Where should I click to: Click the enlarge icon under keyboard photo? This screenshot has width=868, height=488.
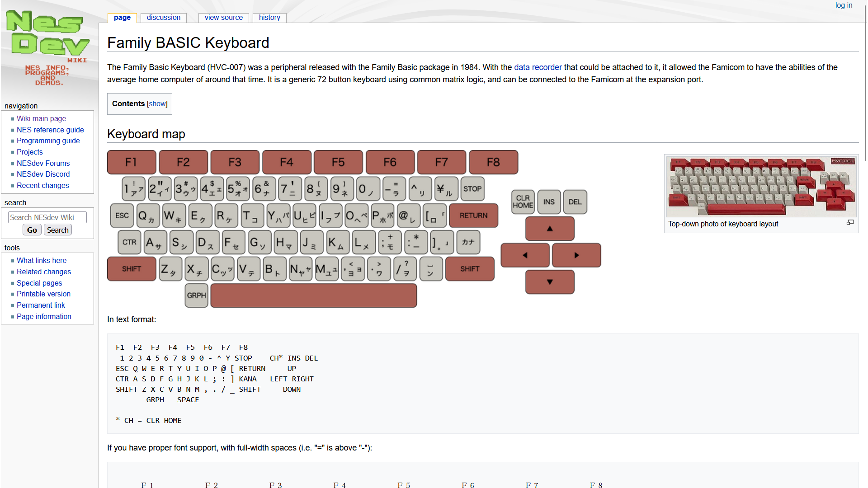(x=850, y=222)
